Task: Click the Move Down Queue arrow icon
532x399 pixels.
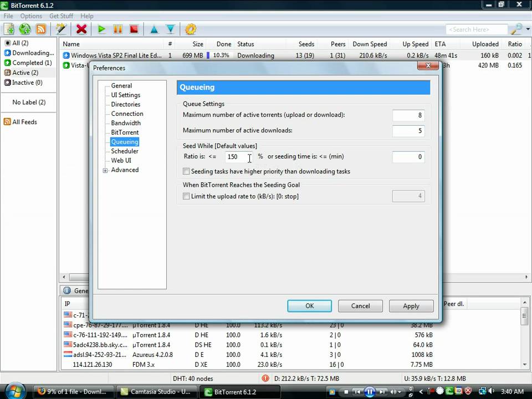Action: point(170,29)
